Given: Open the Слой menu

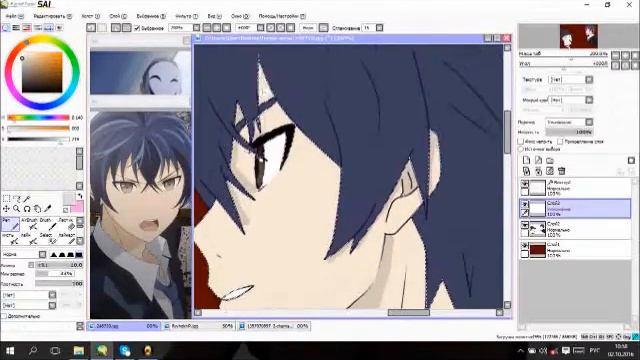Looking at the screenshot, I should [118, 16].
